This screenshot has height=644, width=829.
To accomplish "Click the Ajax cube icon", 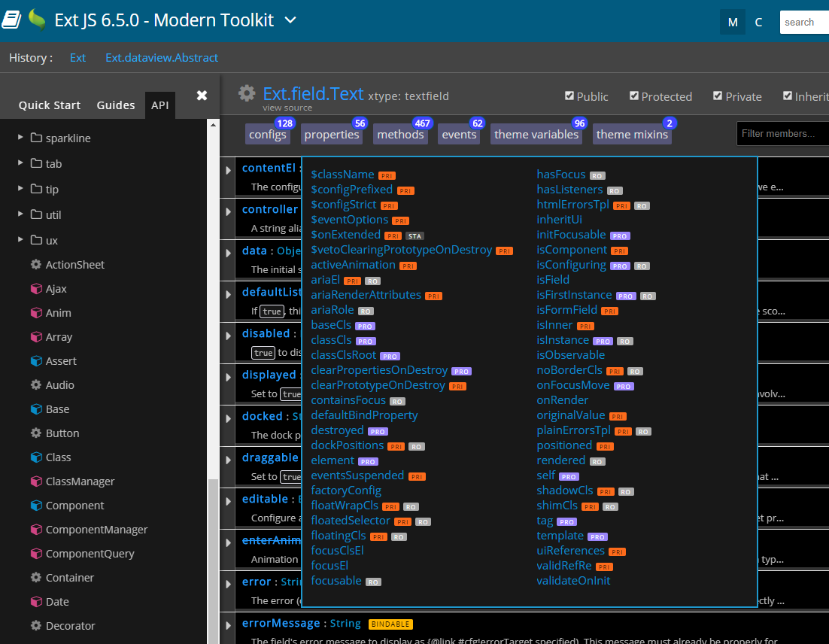I will coord(36,289).
